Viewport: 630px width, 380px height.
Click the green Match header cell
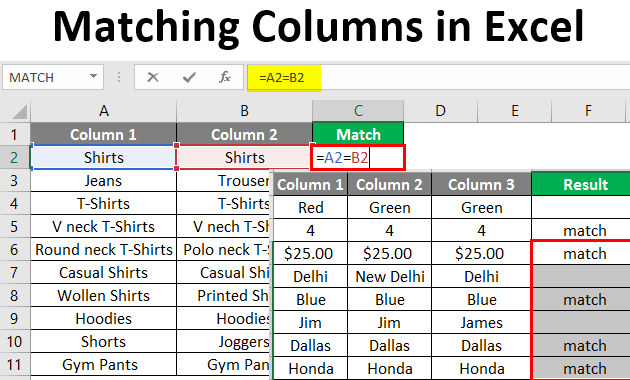tap(358, 134)
